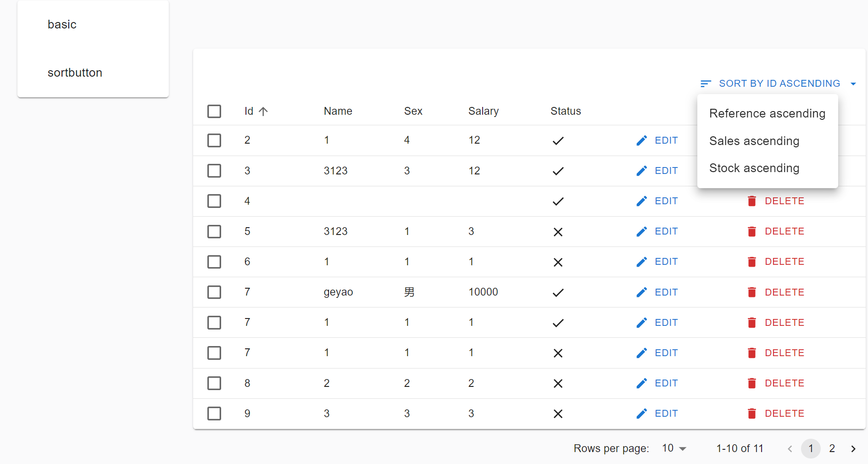Click the dropdown caret beside SORT BY ID ASCENDING
868x464 pixels.
(853, 84)
